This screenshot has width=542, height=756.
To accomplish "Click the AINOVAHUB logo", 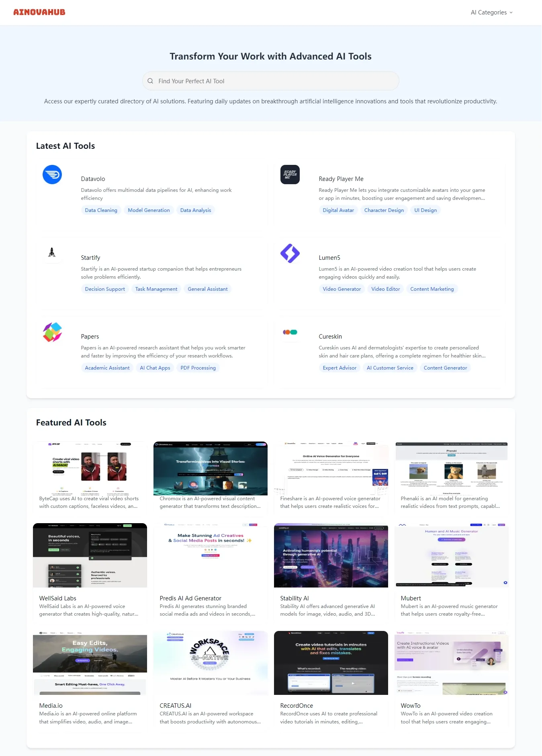I will tap(39, 12).
